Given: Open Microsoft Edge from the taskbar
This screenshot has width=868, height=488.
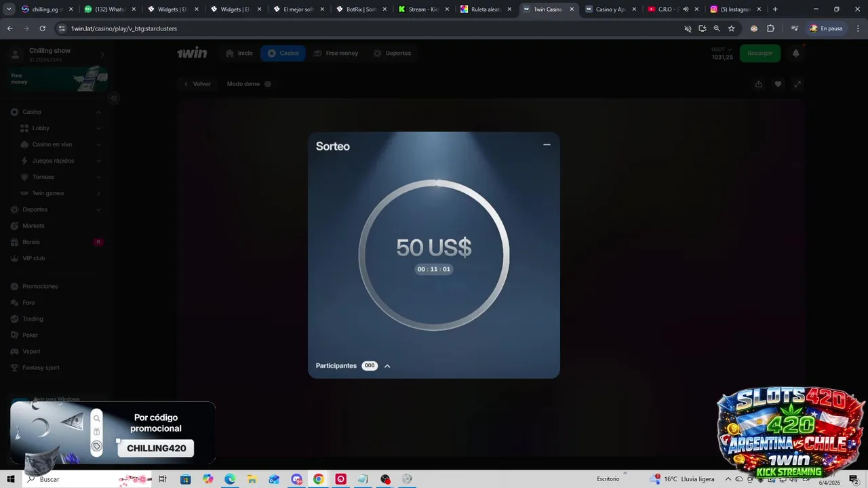Looking at the screenshot, I should click(230, 479).
